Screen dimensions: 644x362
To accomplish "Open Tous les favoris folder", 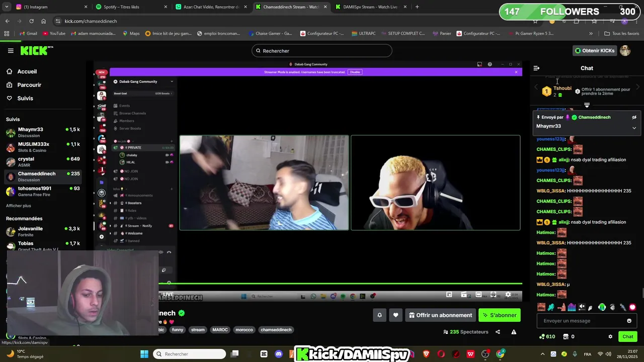I will [621, 34].
